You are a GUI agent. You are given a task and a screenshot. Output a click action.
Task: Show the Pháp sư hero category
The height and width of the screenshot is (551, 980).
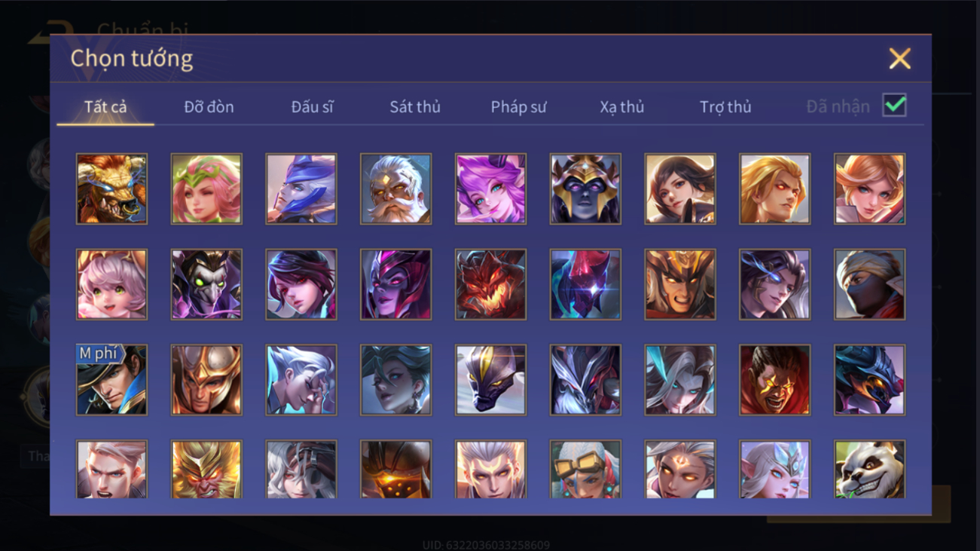point(518,107)
